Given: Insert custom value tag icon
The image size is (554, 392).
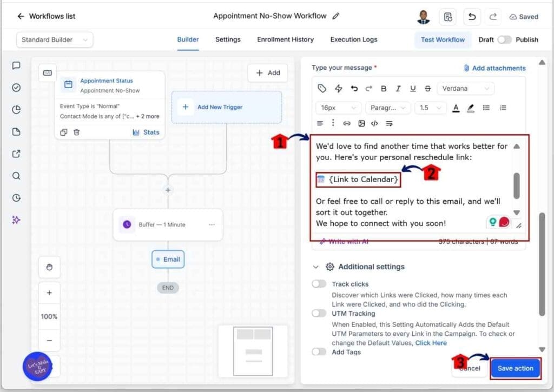Looking at the screenshot, I should tap(321, 88).
